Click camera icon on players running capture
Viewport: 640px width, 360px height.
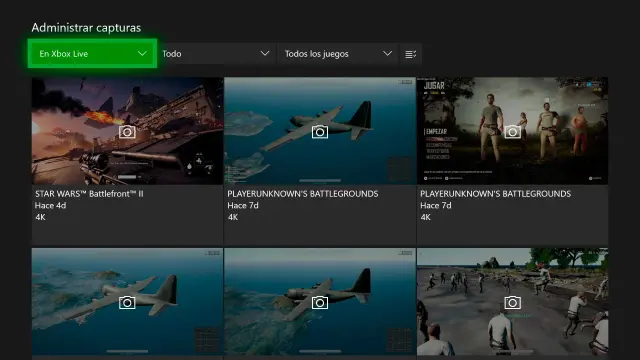(x=513, y=302)
